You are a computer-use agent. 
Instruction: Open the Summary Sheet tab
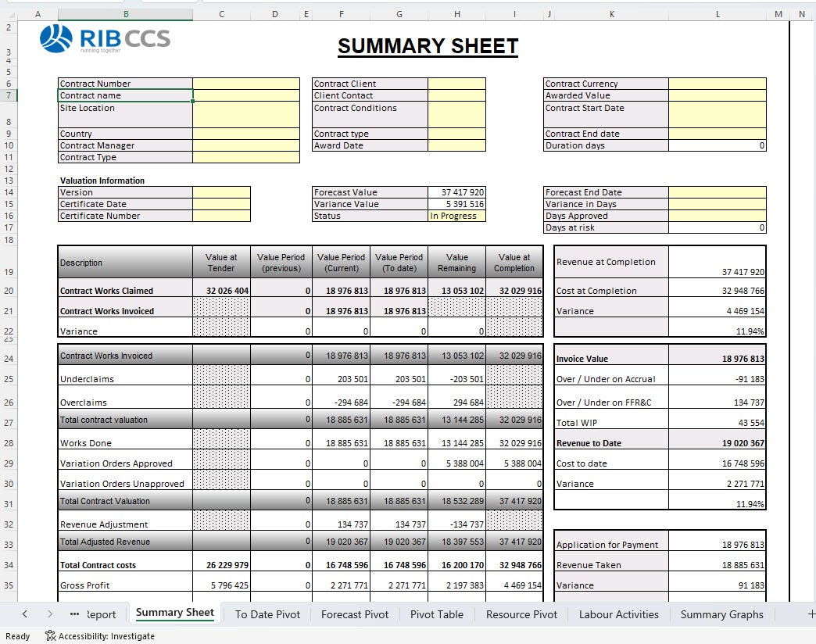pos(174,613)
